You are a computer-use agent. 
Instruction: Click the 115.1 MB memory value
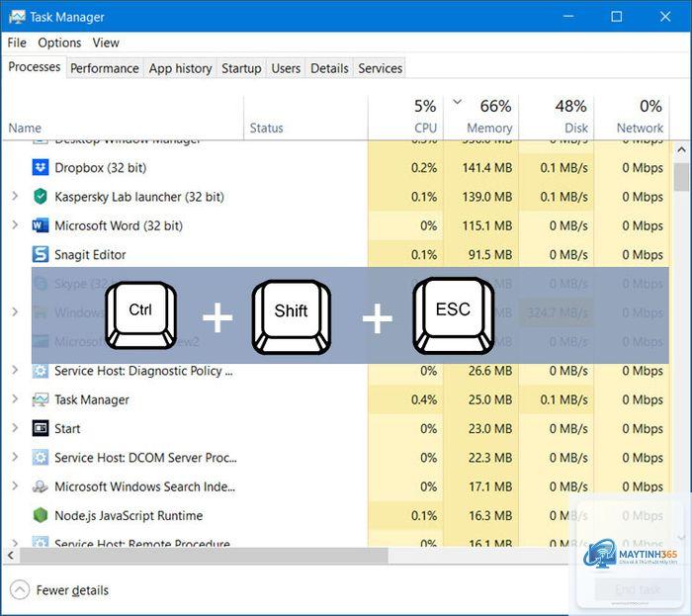[486, 225]
